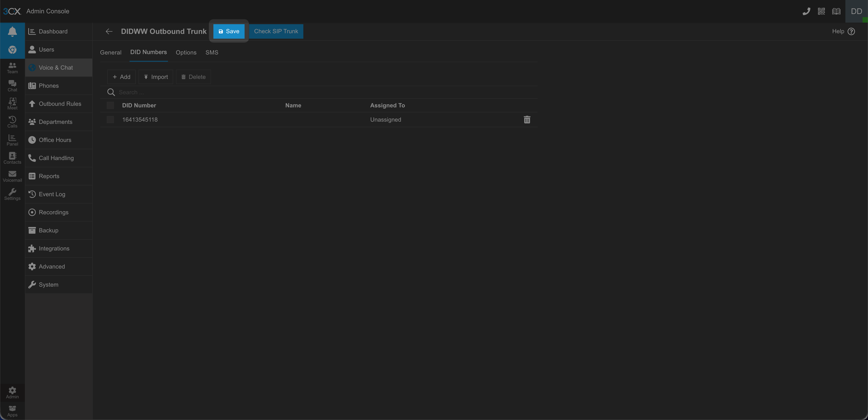Go back with the arrow icon
The width and height of the screenshot is (868, 420).
click(x=109, y=31)
